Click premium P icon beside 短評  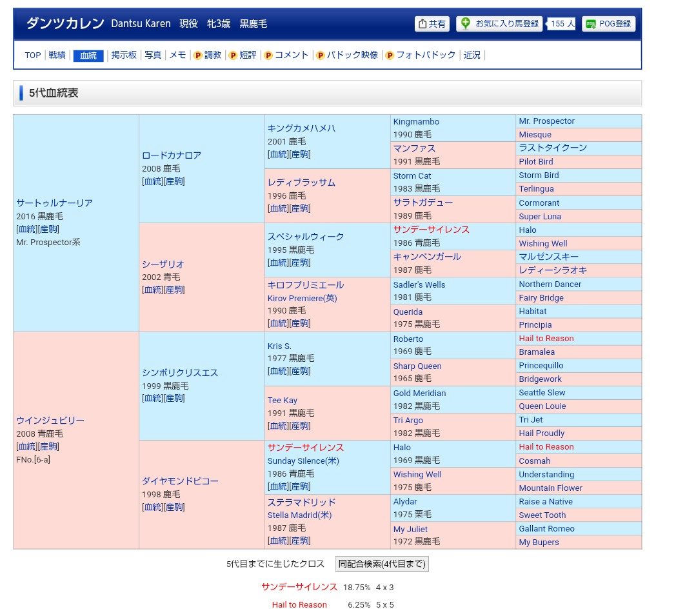click(x=233, y=55)
